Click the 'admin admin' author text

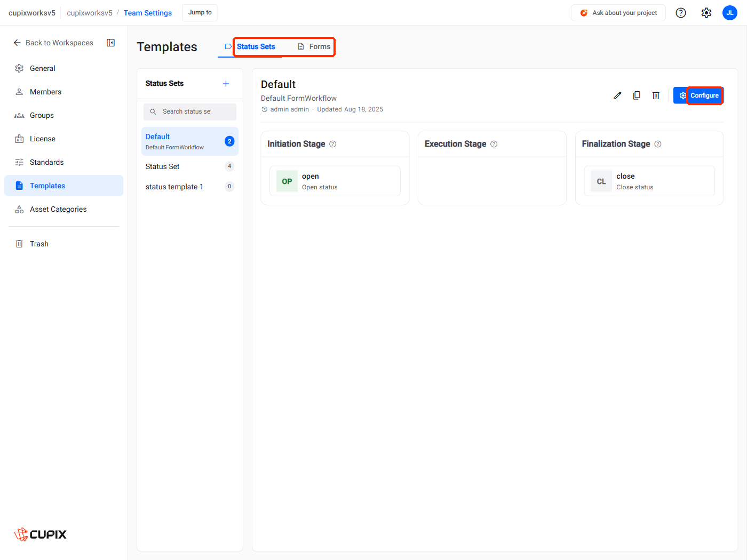coord(290,109)
